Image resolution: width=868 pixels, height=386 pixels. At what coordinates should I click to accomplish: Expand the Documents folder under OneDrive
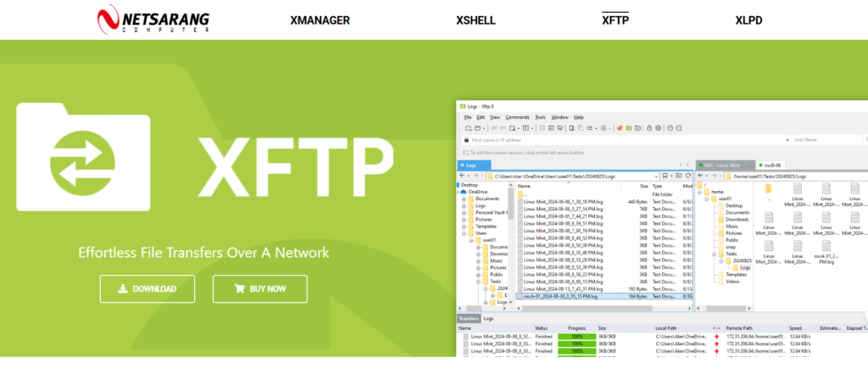pyautogui.click(x=464, y=199)
